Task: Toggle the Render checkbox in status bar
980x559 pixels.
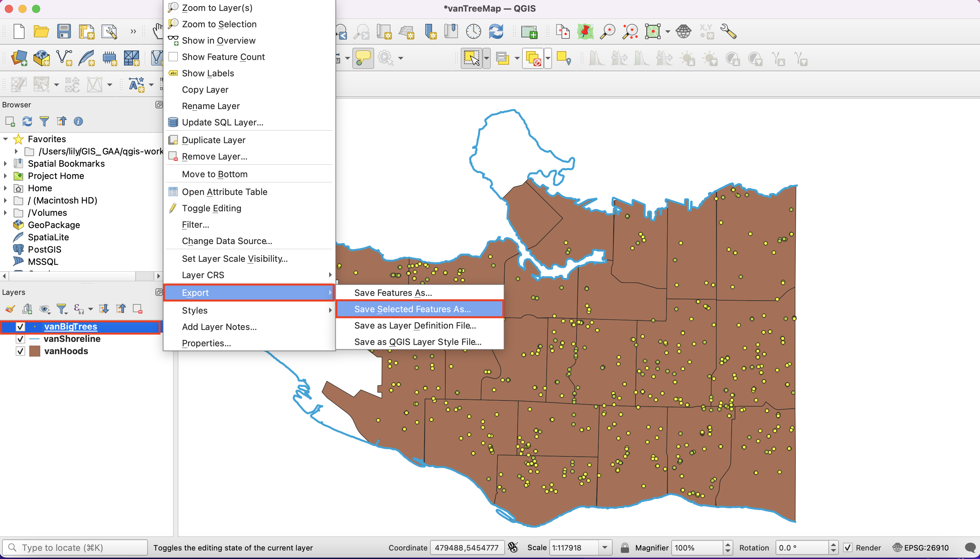Action: (848, 548)
